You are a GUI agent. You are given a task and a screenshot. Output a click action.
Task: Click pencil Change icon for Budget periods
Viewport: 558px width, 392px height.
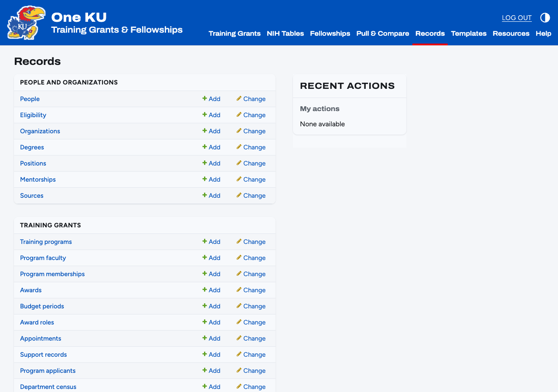point(239,306)
